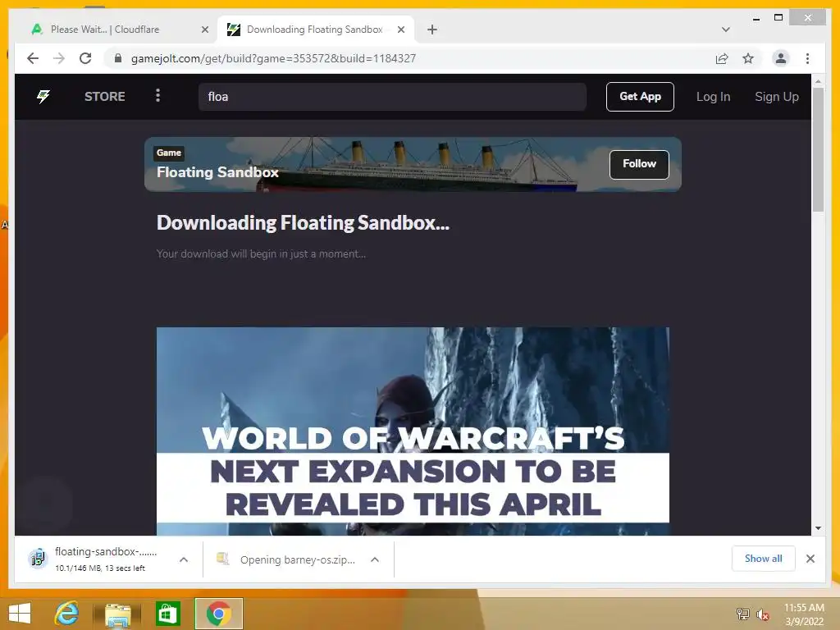Open the Windows Store taskbar icon

tap(167, 614)
